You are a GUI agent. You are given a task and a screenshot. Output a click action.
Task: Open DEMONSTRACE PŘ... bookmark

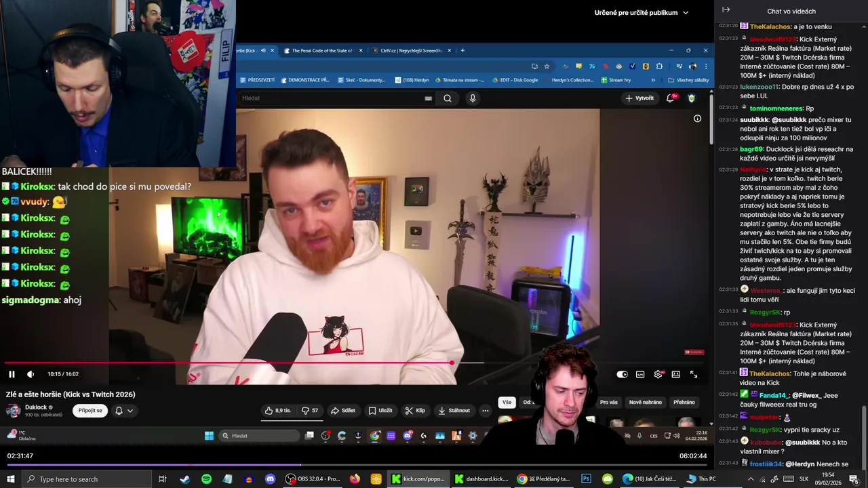coord(304,80)
